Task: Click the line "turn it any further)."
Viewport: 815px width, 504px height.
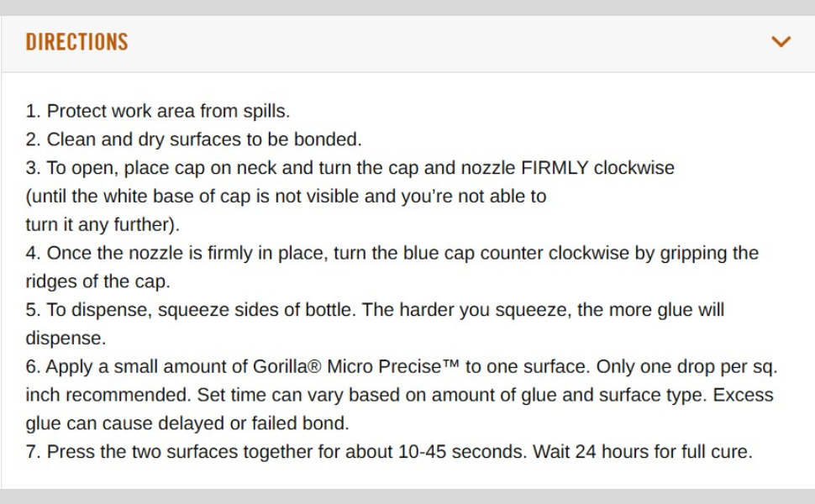Action: point(103,225)
